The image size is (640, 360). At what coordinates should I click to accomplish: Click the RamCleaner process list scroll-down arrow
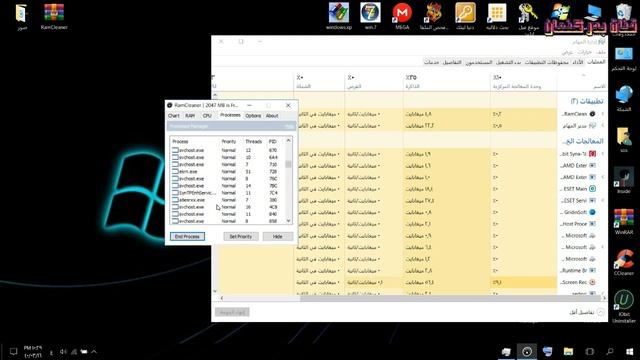pos(289,221)
